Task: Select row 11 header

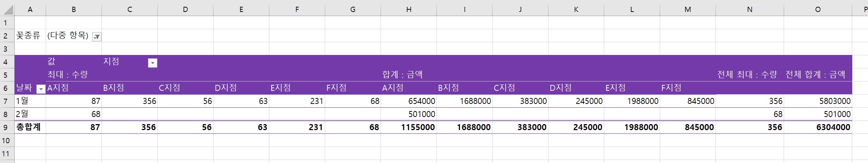Action: (x=7, y=153)
